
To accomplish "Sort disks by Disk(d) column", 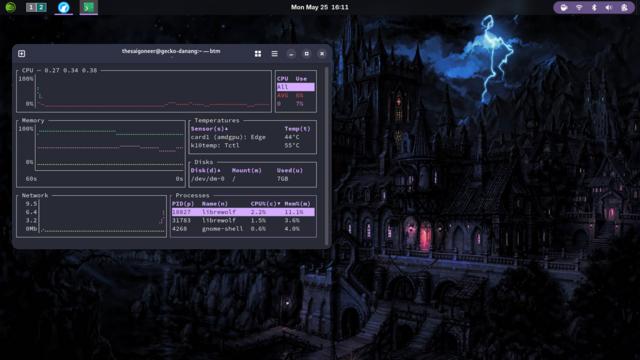I will (x=206, y=170).
